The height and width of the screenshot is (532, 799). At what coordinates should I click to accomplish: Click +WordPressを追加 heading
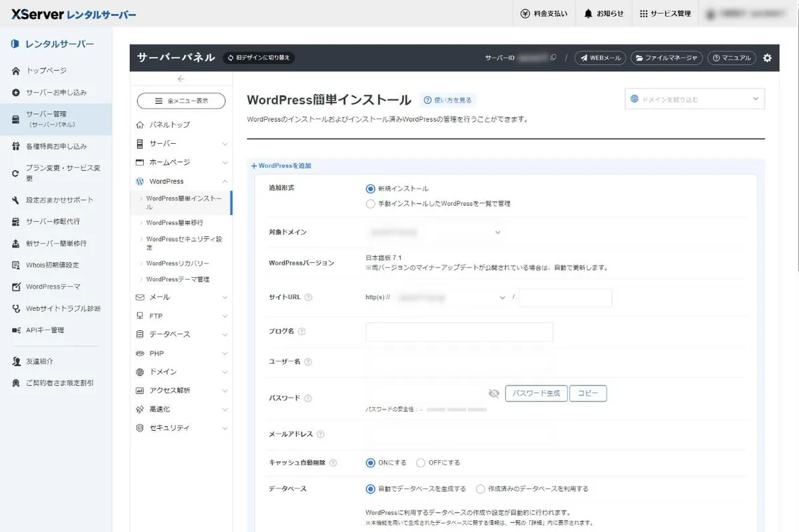pos(281,166)
